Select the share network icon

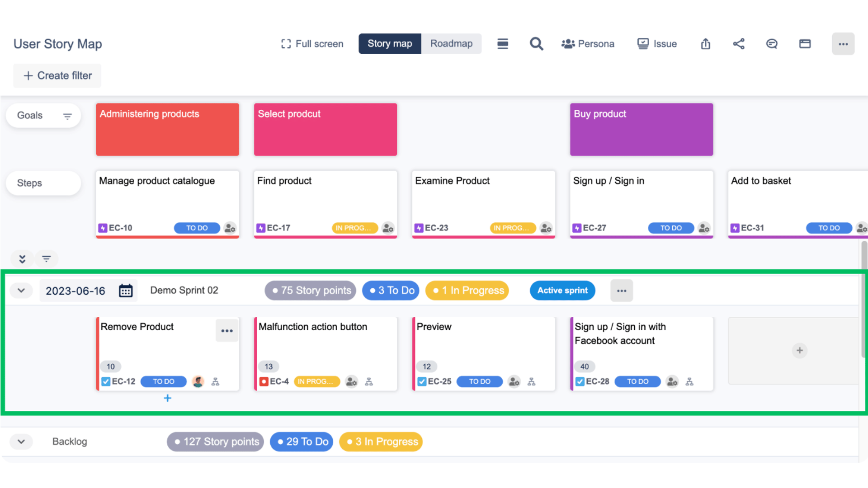(739, 43)
